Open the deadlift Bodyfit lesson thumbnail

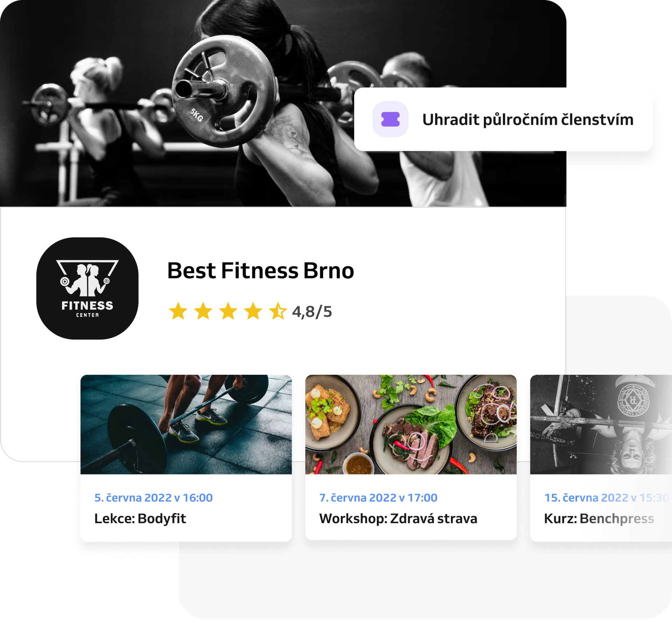186,424
